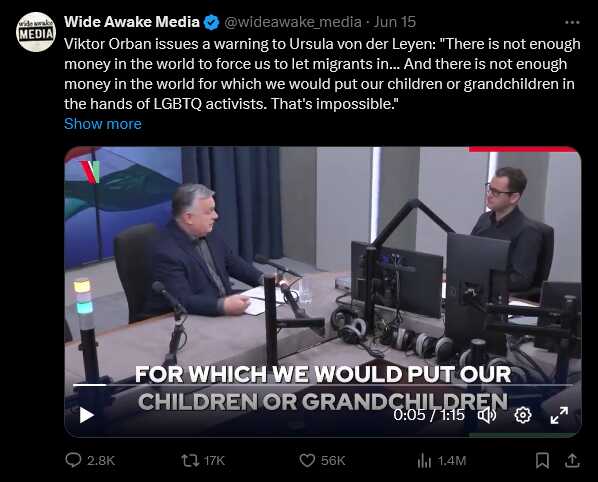Open the @wideawake_media handle link
The height and width of the screenshot is (482, 598).
[x=293, y=22]
